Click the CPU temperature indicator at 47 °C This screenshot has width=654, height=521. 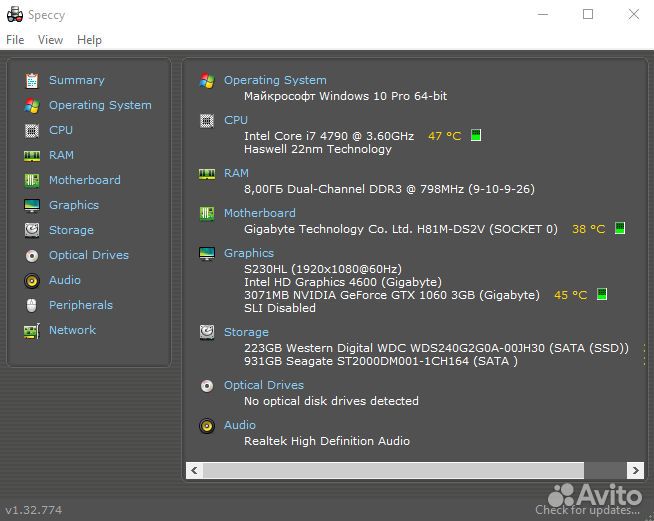click(x=445, y=136)
